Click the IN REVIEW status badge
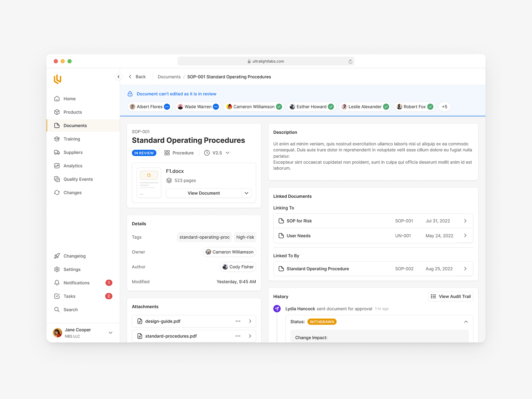This screenshot has width=532, height=399. pos(144,153)
